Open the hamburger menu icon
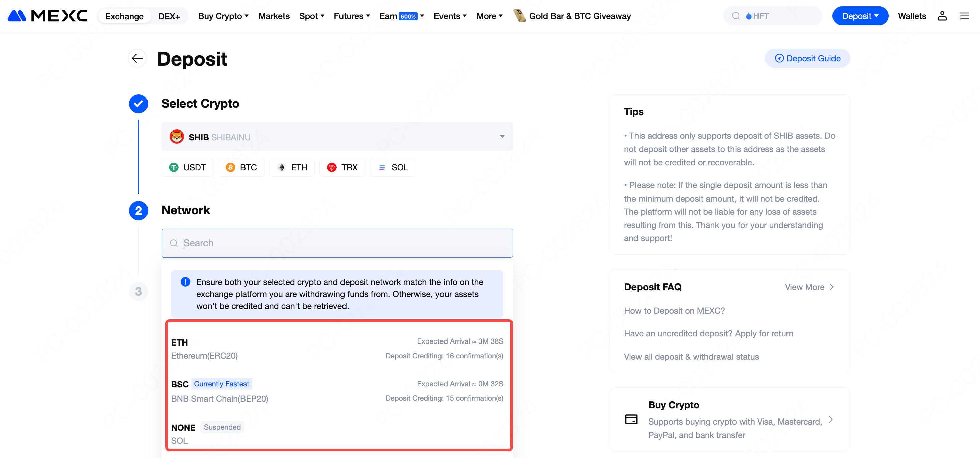The height and width of the screenshot is (458, 980). (x=964, y=16)
